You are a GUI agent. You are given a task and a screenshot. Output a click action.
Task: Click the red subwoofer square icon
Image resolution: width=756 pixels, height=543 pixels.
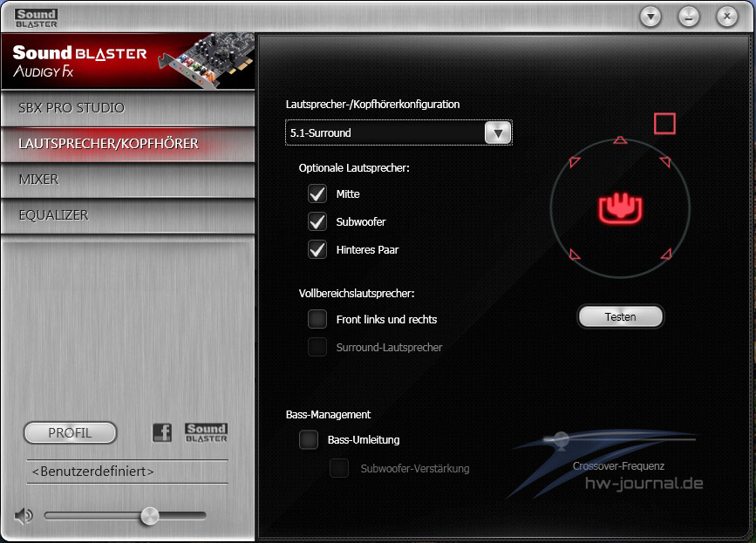664,124
